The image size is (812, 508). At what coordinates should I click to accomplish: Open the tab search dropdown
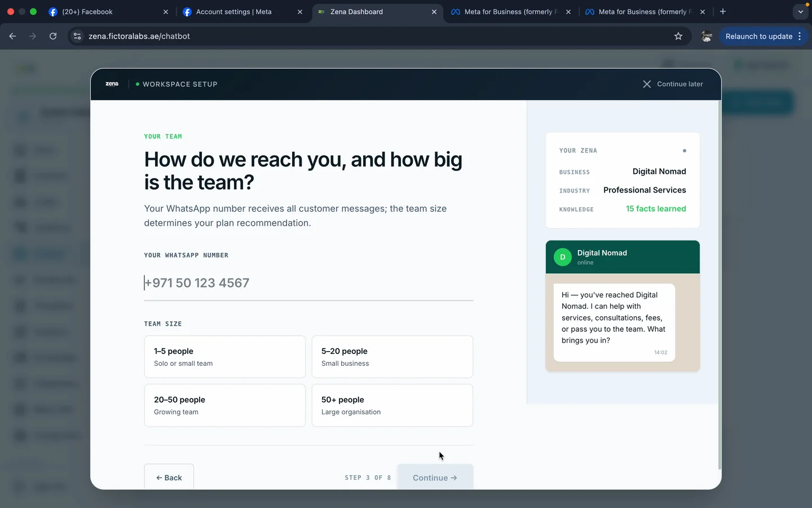pyautogui.click(x=800, y=12)
